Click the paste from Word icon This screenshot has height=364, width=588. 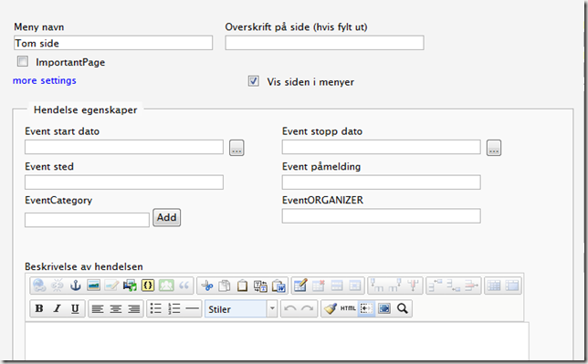point(278,286)
